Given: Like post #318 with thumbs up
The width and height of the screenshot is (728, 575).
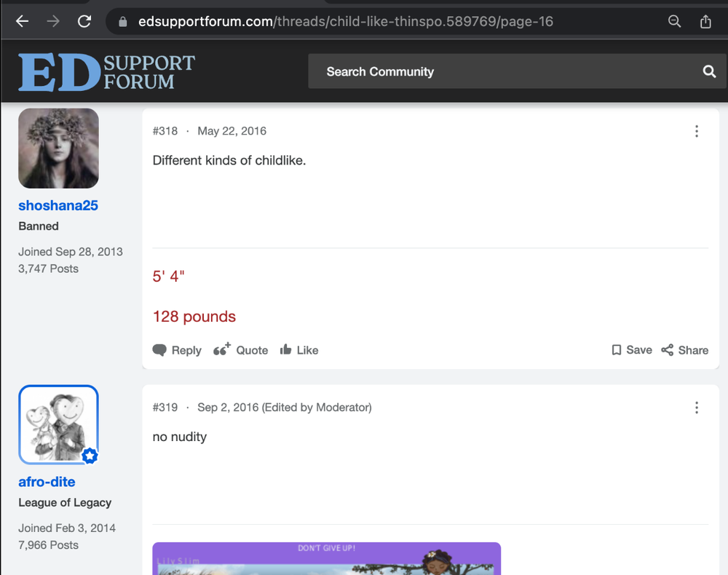Looking at the screenshot, I should coord(299,350).
